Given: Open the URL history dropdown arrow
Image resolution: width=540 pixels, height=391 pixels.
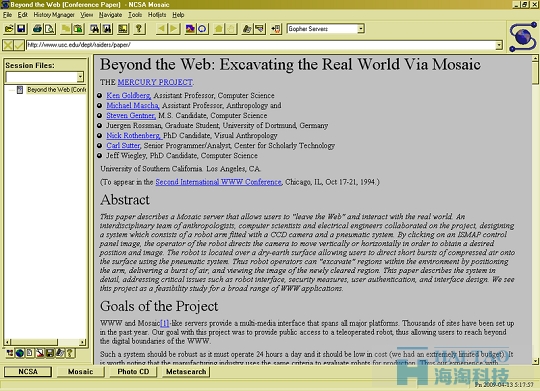Looking at the screenshot, I should [499, 45].
